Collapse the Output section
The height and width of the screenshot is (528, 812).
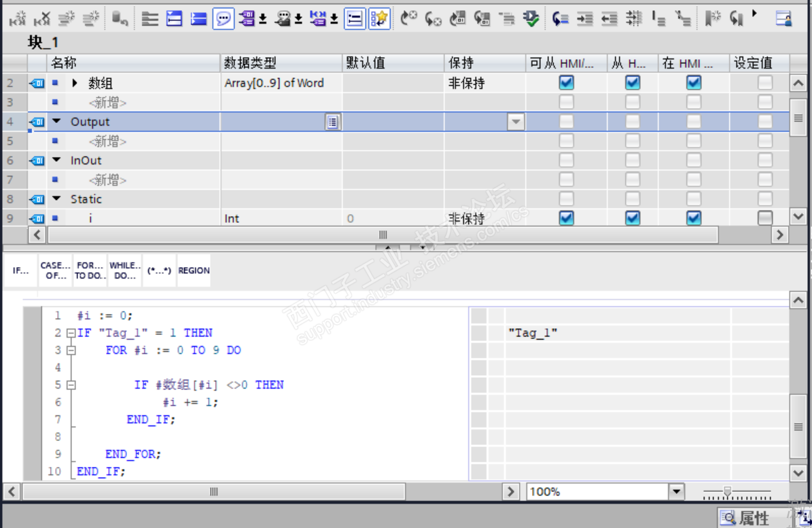[x=57, y=121]
